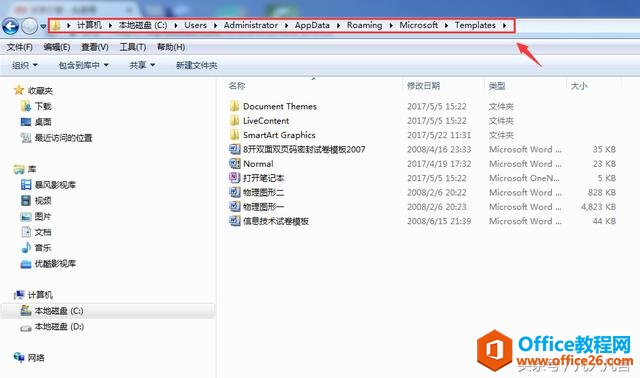
Task: Open the 工具(T) menu
Action: [133, 47]
